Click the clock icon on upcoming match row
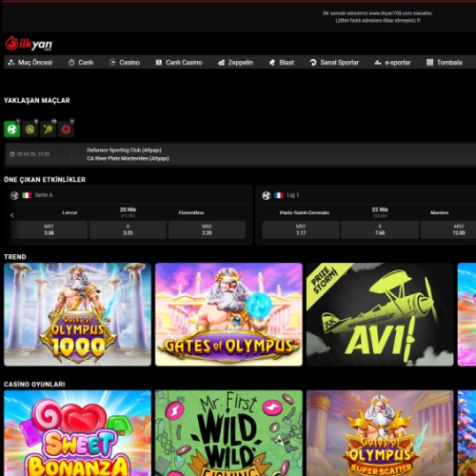The image size is (476, 476). [12, 154]
